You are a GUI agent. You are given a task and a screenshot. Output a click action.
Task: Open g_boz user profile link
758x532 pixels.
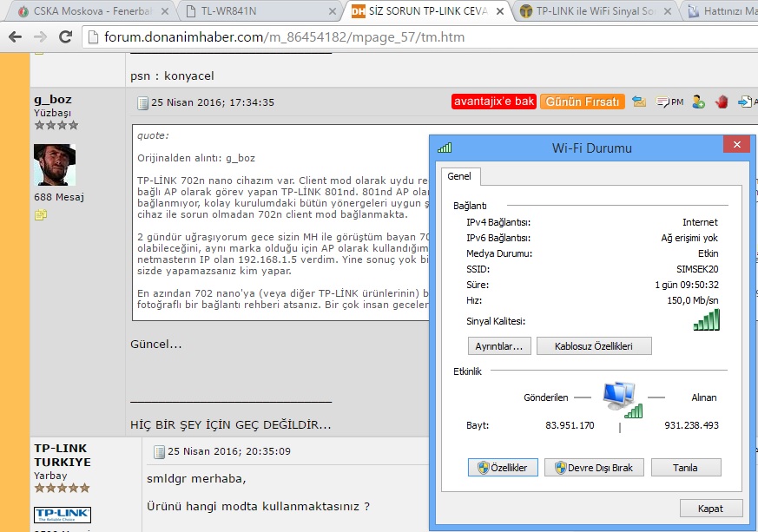click(x=53, y=100)
